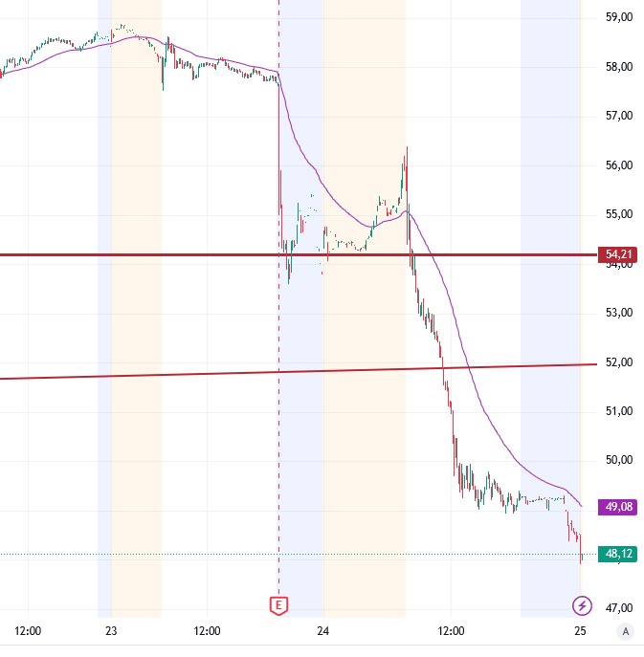Click the 59,00 price axis label
This screenshot has height=657, width=644.
621,17
